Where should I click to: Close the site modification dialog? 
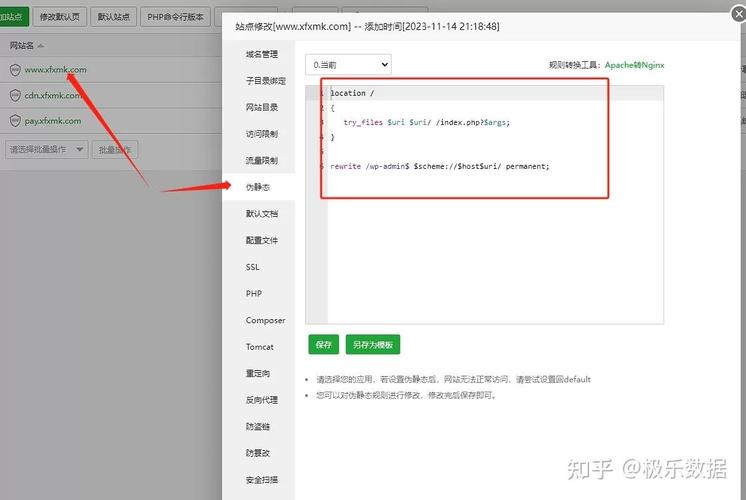pyautogui.click(x=738, y=14)
